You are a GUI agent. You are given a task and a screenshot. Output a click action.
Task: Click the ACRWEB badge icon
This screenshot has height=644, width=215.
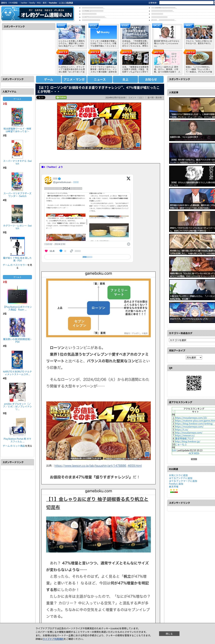click(194, 459)
